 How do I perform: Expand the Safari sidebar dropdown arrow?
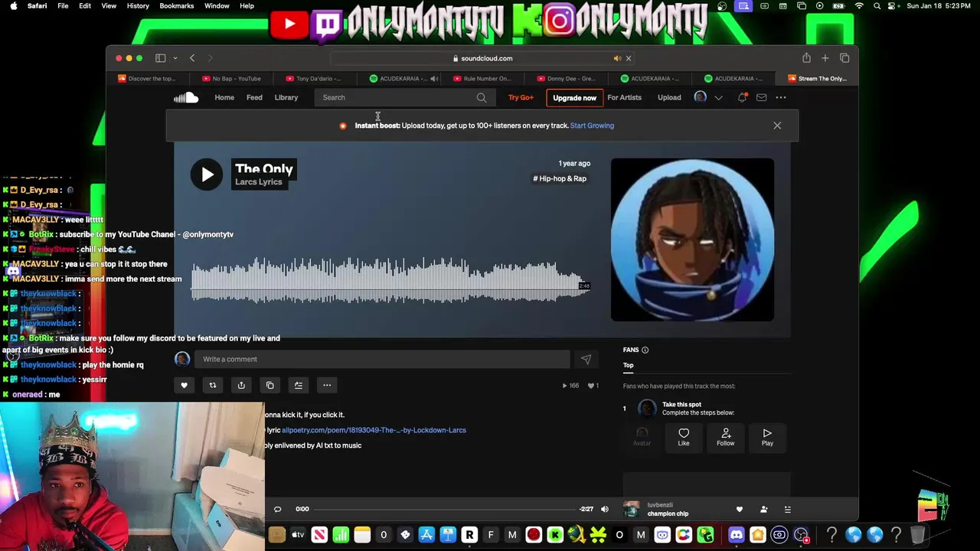coord(175,58)
